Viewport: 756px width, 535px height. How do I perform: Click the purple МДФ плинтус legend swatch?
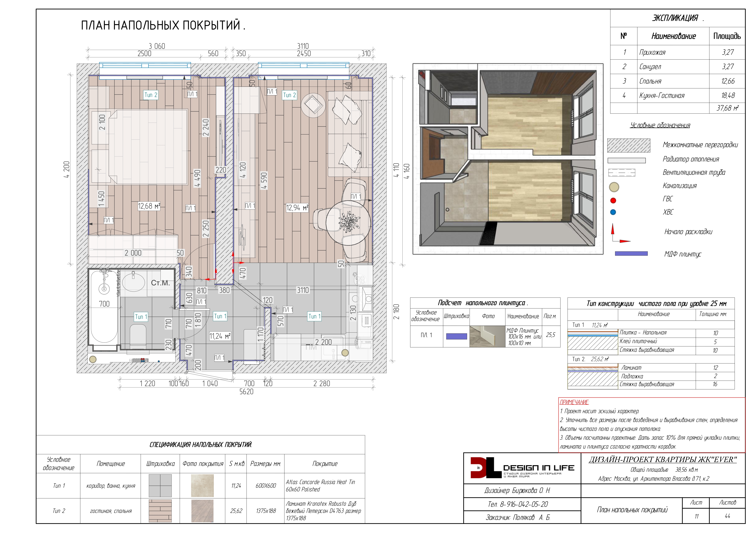pos(631,253)
